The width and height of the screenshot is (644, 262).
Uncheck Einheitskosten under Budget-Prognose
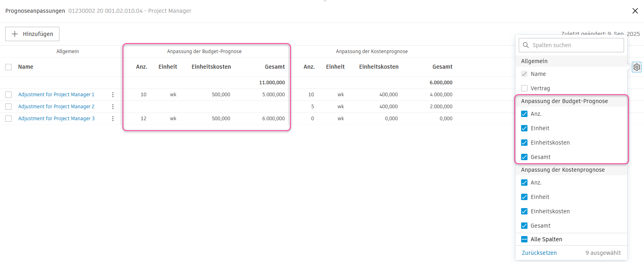coord(524,143)
